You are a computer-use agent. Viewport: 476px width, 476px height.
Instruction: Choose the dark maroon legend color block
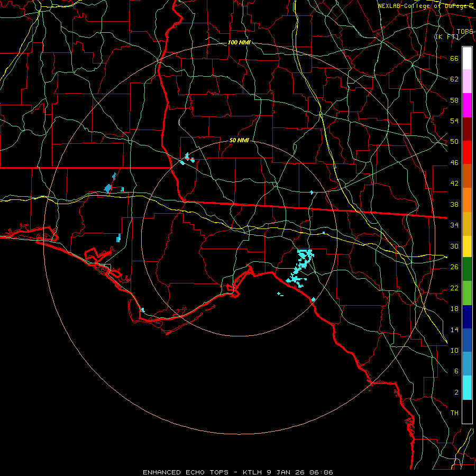point(467,129)
